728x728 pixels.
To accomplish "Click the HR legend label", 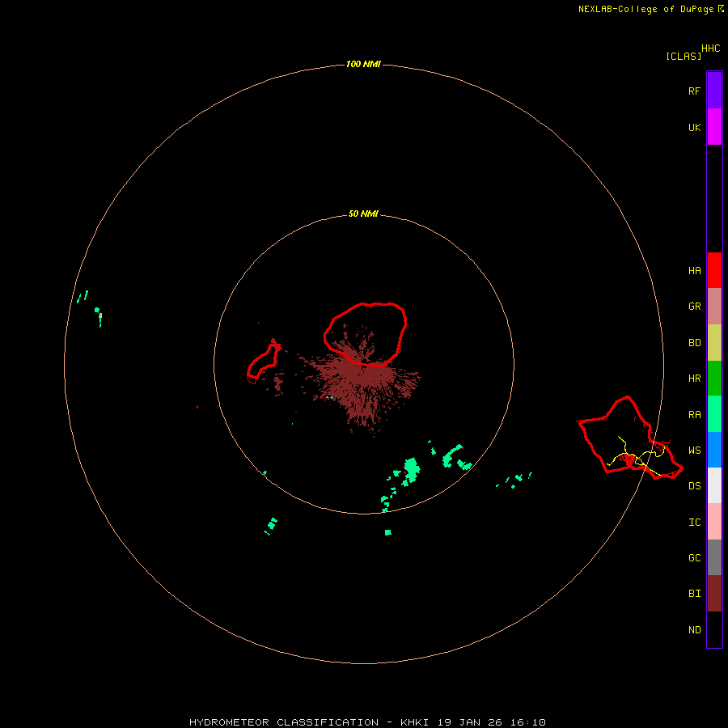I will pos(694,379).
